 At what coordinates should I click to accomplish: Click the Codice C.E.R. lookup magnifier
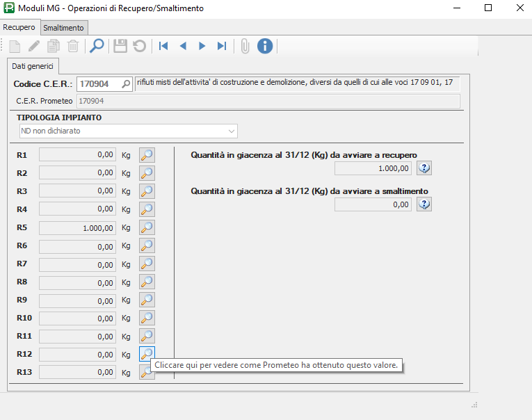tap(126, 84)
